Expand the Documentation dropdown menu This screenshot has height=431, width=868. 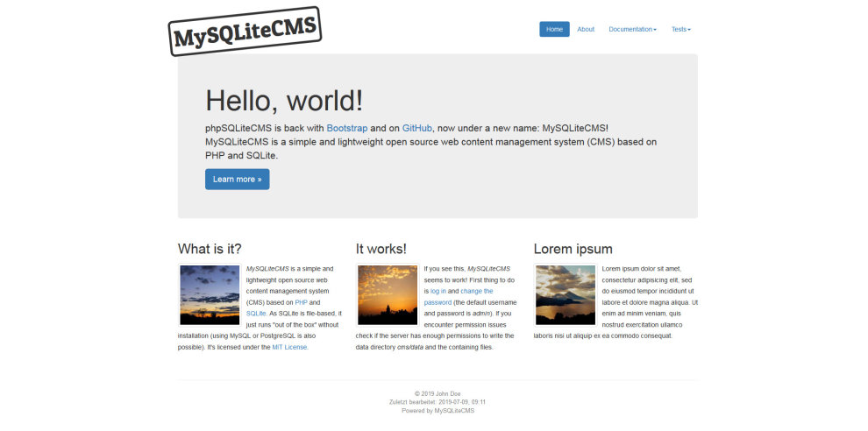coord(632,29)
